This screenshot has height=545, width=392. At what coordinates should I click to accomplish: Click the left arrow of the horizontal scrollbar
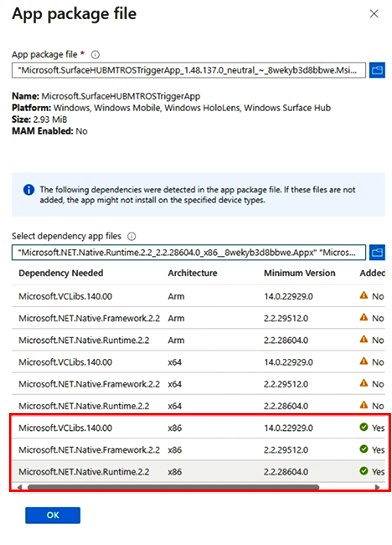19,487
